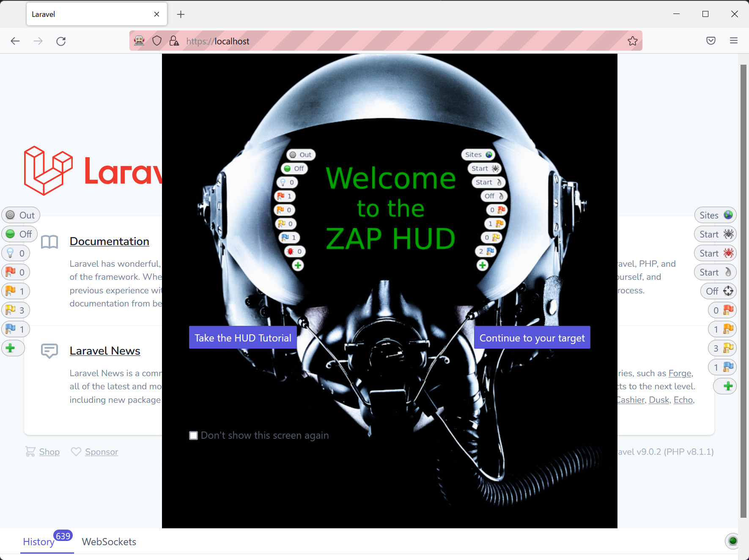Viewport: 749px width, 560px height.
Task: Open site low alerts yellow flag with 3
Action: coord(722,348)
